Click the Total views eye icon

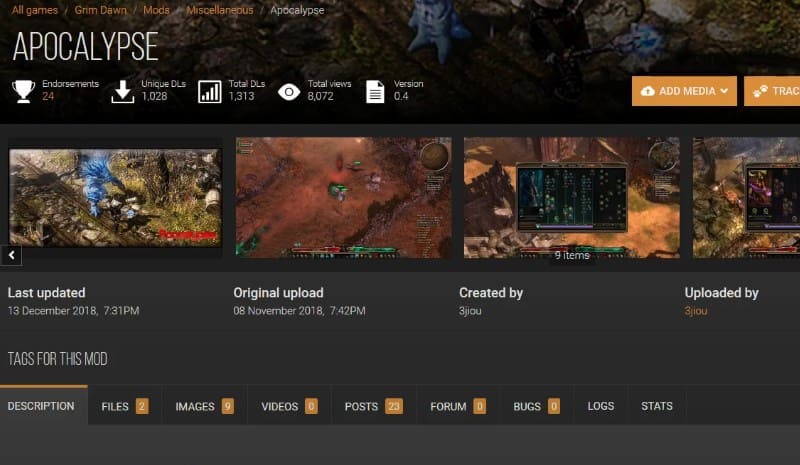pyautogui.click(x=289, y=91)
